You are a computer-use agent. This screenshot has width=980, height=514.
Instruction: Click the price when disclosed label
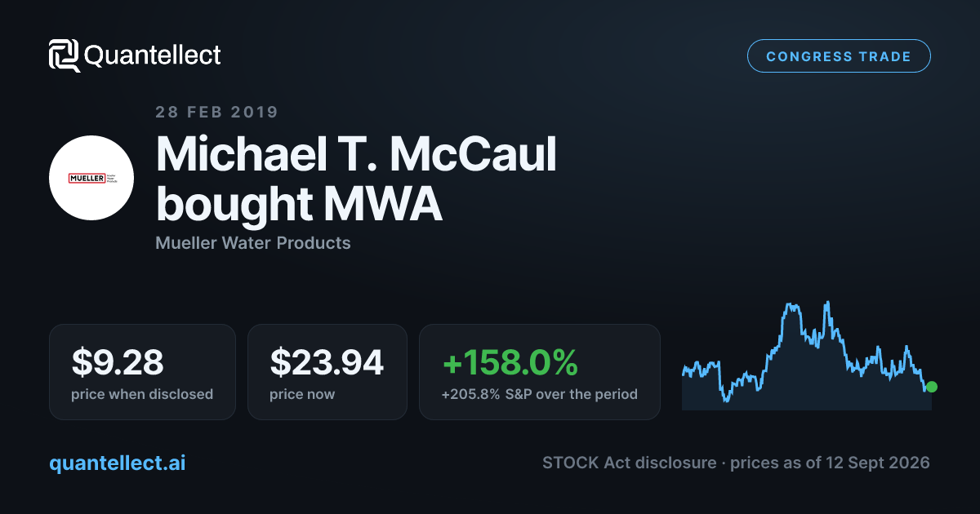pos(142,394)
